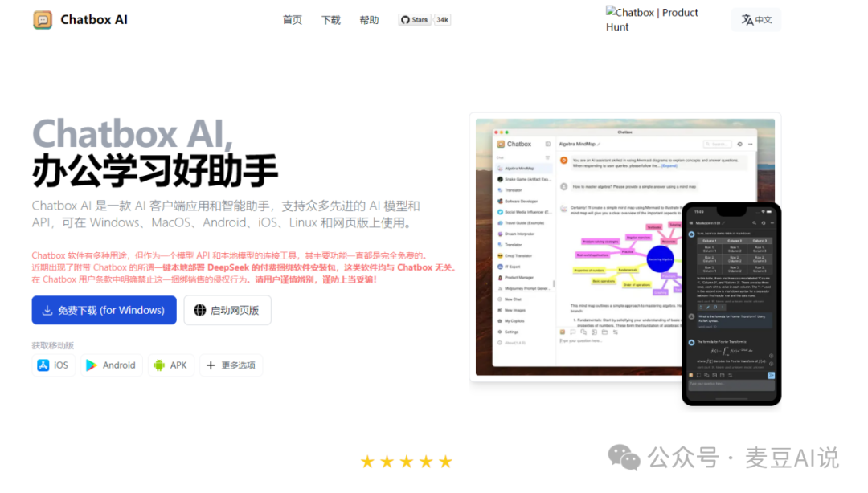
Task: Click the Android Google Play button
Action: click(x=111, y=365)
